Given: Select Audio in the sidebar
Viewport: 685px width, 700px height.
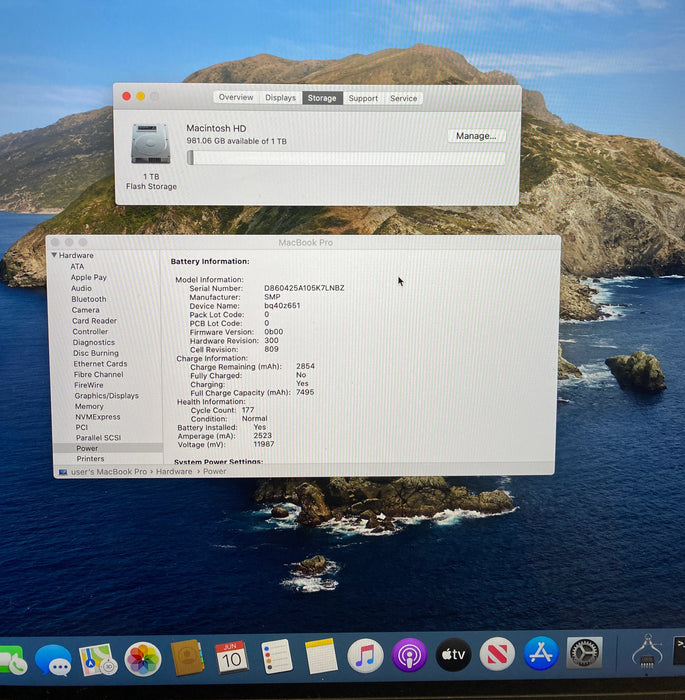Looking at the screenshot, I should [81, 288].
